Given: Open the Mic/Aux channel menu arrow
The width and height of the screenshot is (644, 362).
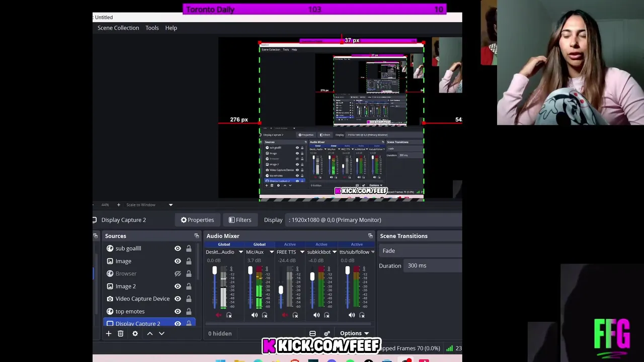Looking at the screenshot, I should pyautogui.click(x=272, y=252).
